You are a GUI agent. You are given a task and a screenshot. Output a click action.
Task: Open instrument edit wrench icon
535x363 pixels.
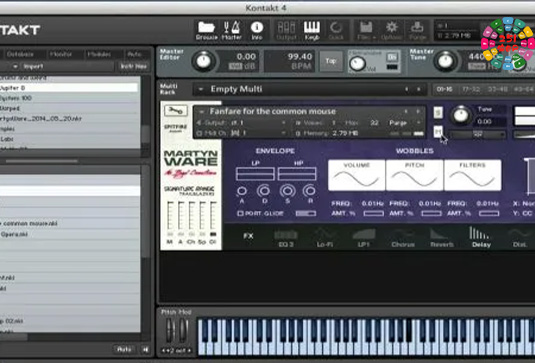click(176, 110)
